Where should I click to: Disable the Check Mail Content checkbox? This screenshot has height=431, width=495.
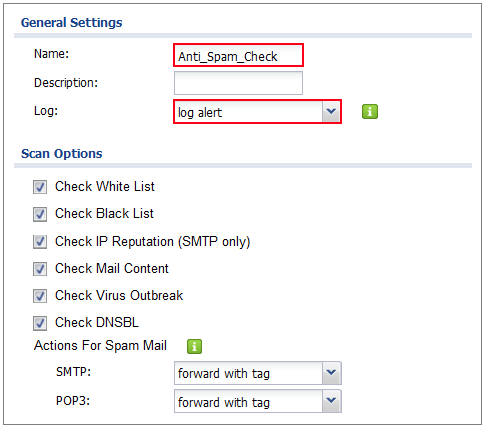click(40, 269)
